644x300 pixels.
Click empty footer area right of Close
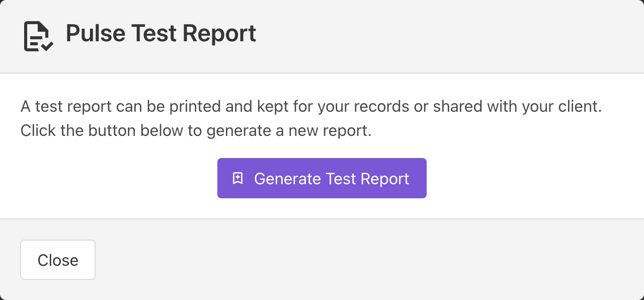pos(352,260)
